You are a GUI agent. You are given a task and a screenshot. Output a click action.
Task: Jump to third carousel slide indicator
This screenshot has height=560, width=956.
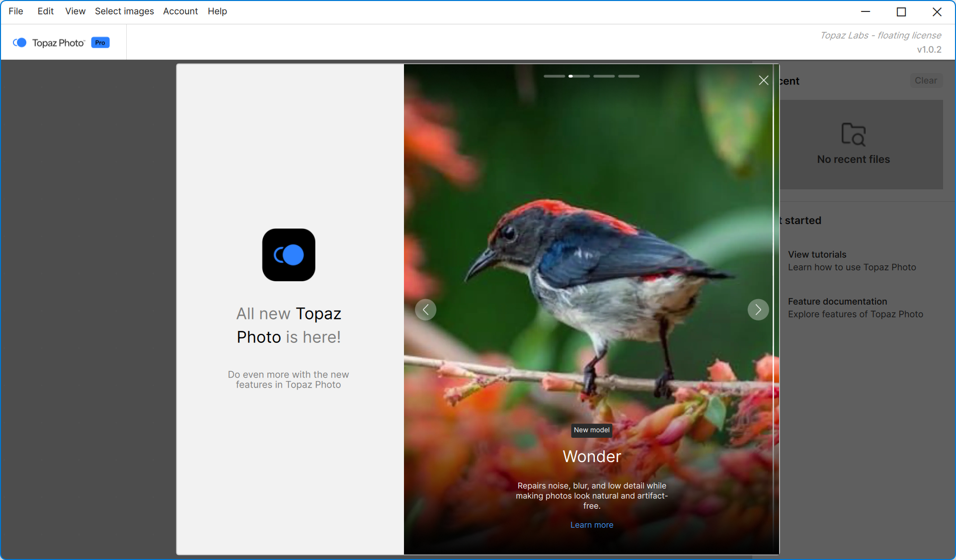(604, 76)
